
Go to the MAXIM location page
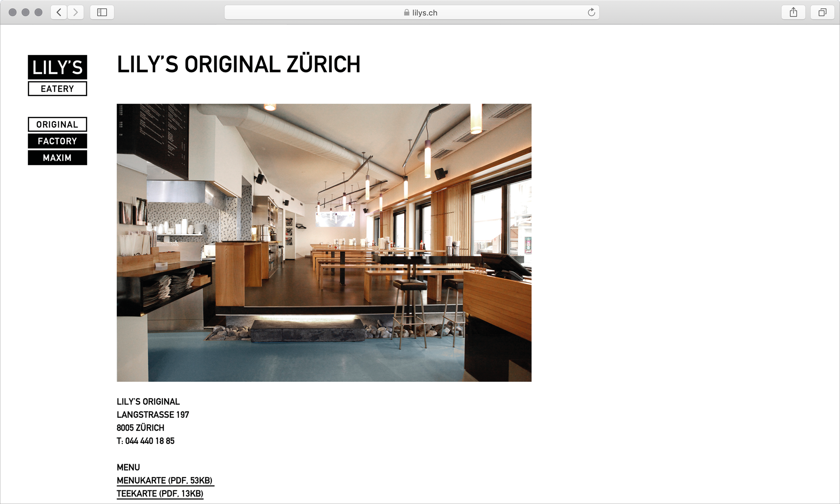coord(58,158)
